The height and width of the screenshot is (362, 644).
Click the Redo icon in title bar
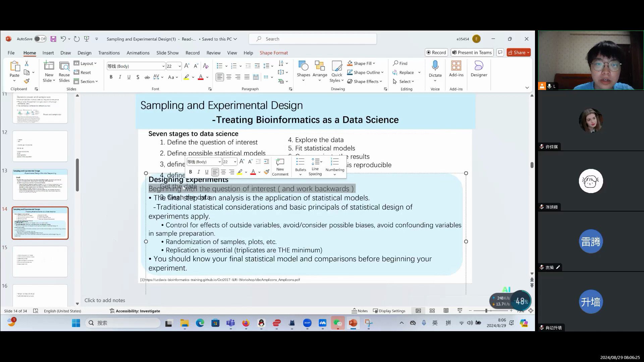pos(76,39)
